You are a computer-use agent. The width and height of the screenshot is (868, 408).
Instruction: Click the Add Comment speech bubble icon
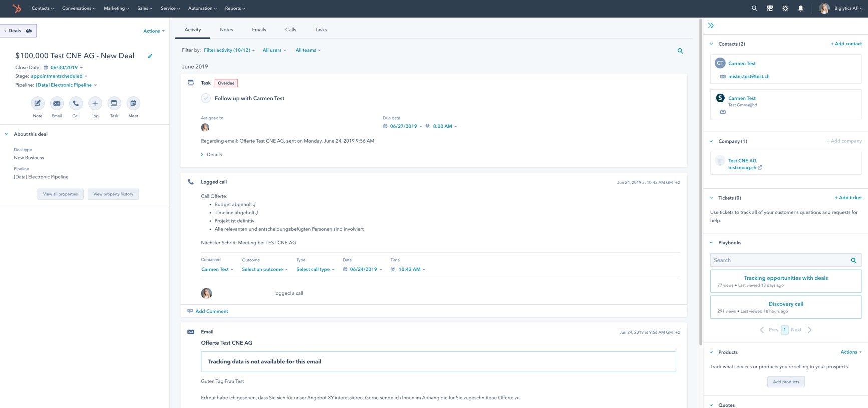pyautogui.click(x=190, y=311)
